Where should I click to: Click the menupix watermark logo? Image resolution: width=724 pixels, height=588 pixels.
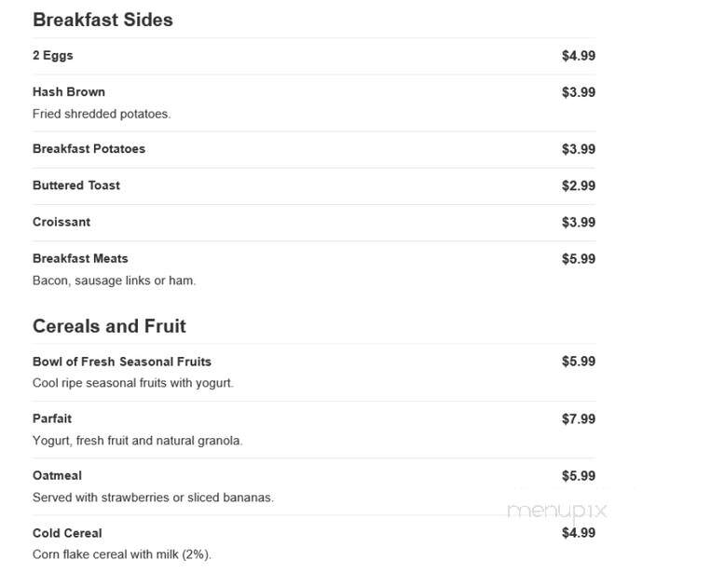(557, 512)
